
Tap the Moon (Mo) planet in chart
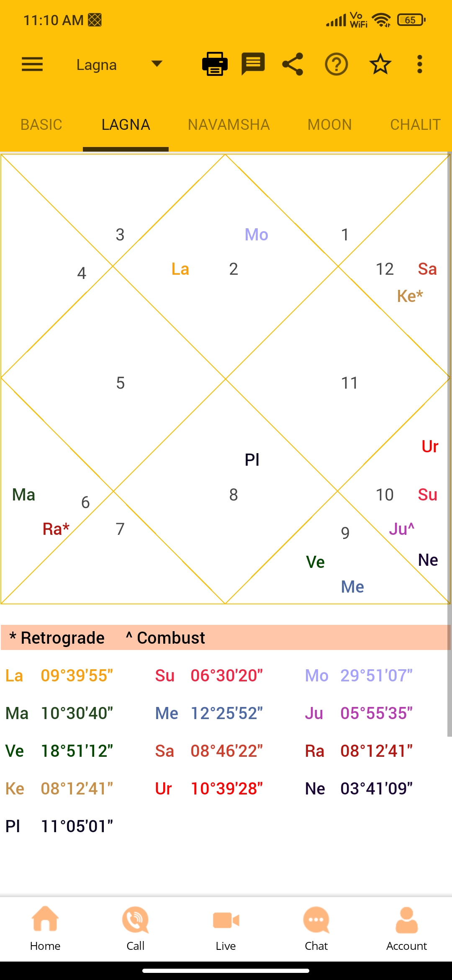pos(256,235)
